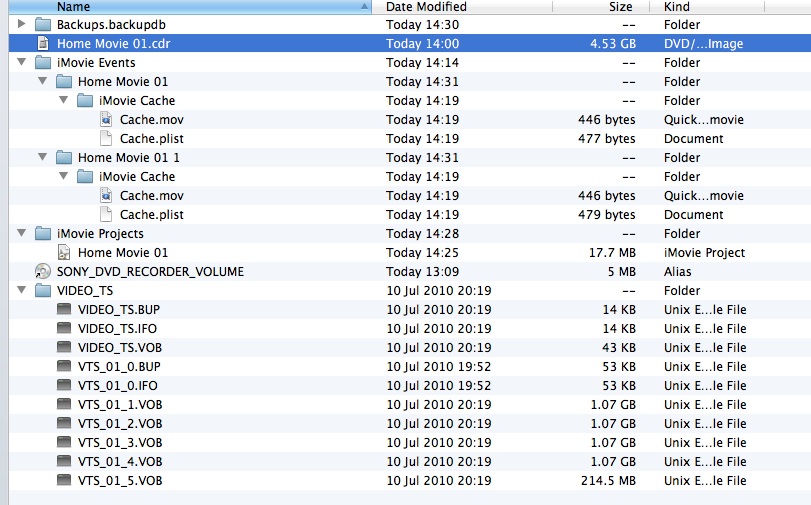Image resolution: width=811 pixels, height=505 pixels.
Task: Collapse the Home Movie 01 1 folder triangle
Action: point(42,157)
